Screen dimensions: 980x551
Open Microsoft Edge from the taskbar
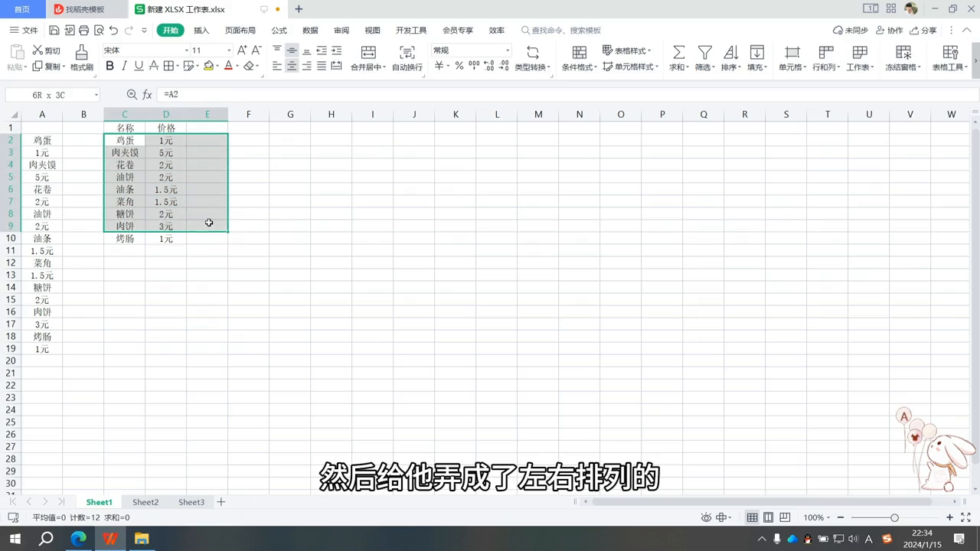78,539
